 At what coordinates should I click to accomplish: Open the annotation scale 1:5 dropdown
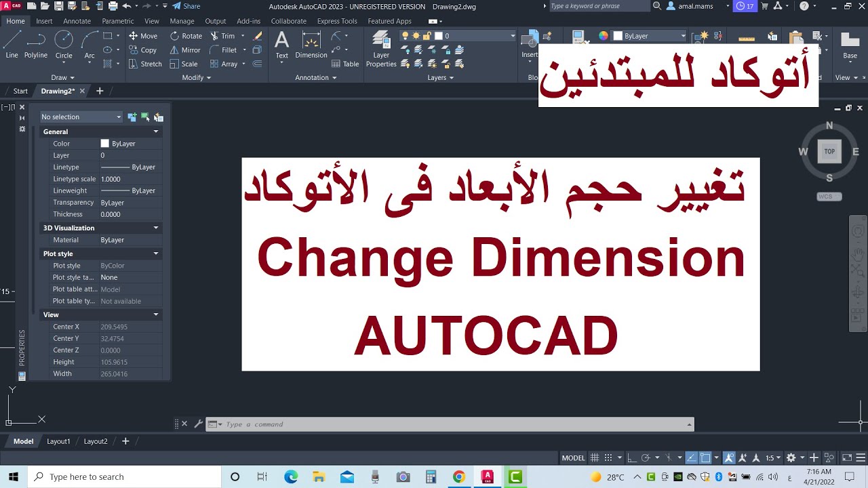774,458
